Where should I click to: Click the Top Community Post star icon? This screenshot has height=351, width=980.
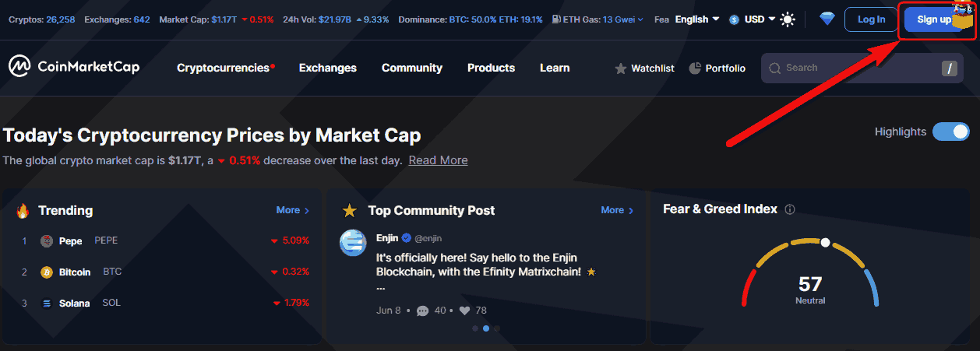click(350, 211)
